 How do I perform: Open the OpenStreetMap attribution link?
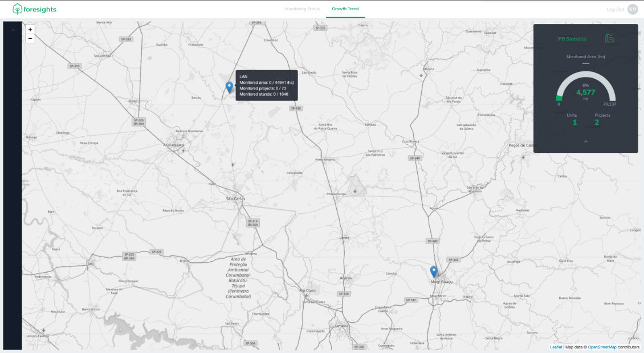click(x=602, y=347)
